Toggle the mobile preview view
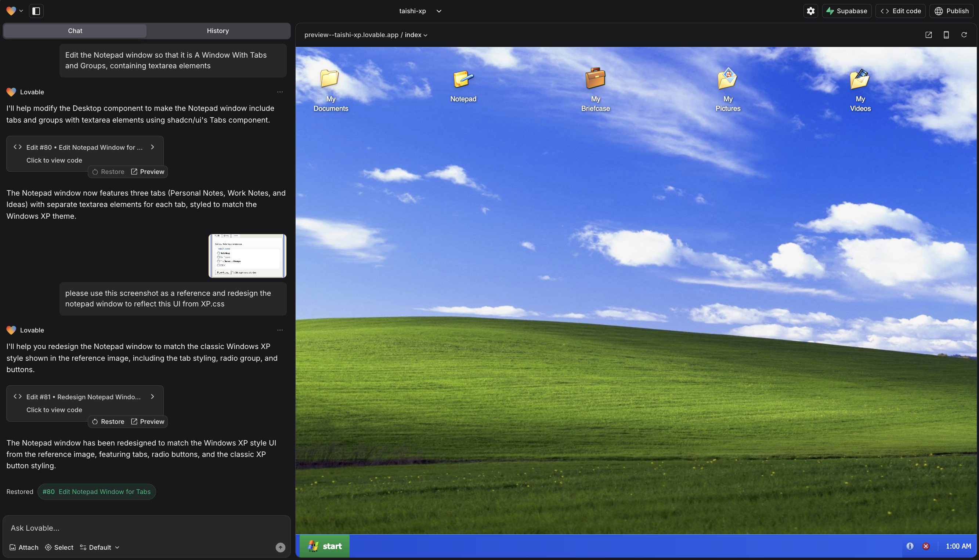Image resolution: width=979 pixels, height=560 pixels. tap(947, 34)
